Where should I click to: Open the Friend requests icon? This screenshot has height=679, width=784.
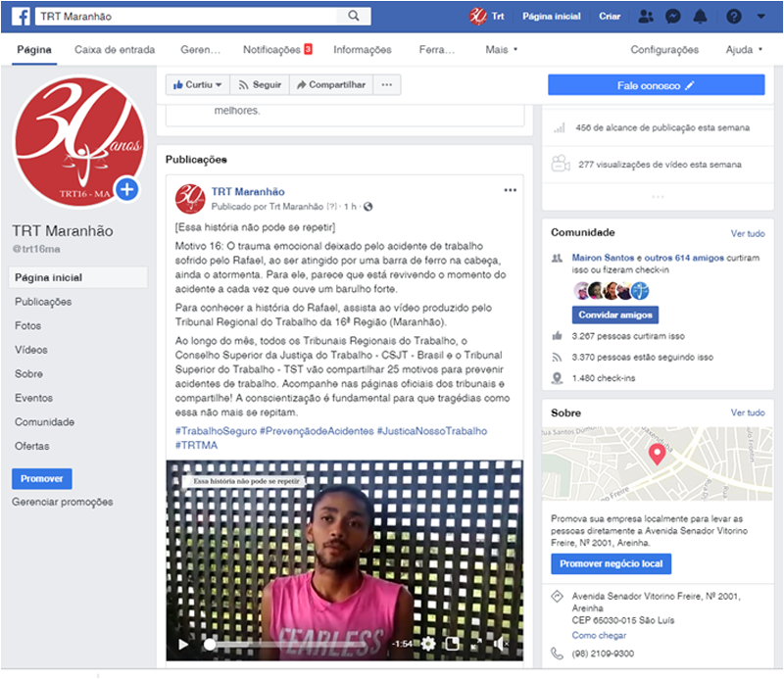[646, 17]
